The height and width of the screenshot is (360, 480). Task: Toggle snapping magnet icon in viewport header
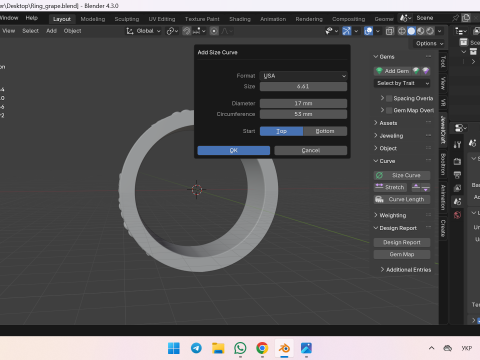pos(187,31)
